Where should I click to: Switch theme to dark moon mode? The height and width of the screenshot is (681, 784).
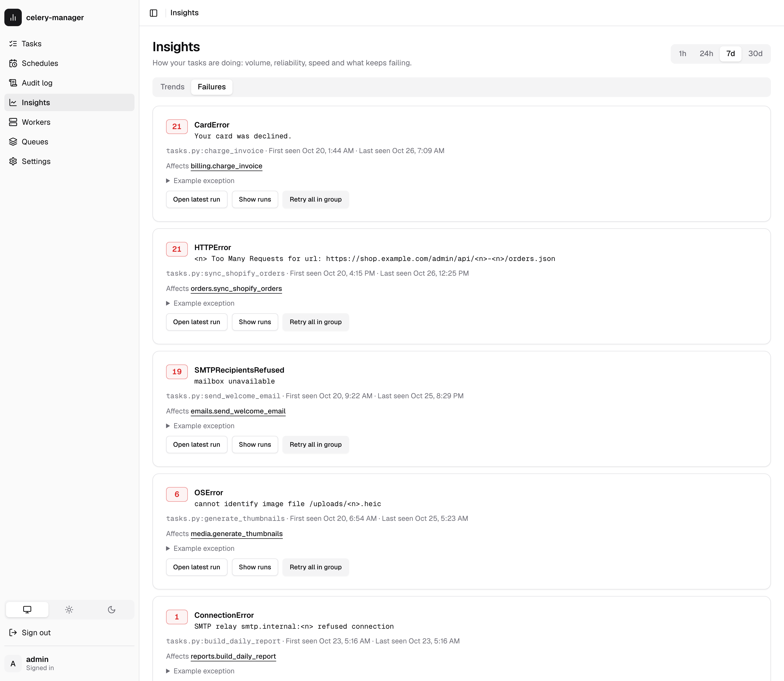[x=112, y=610]
